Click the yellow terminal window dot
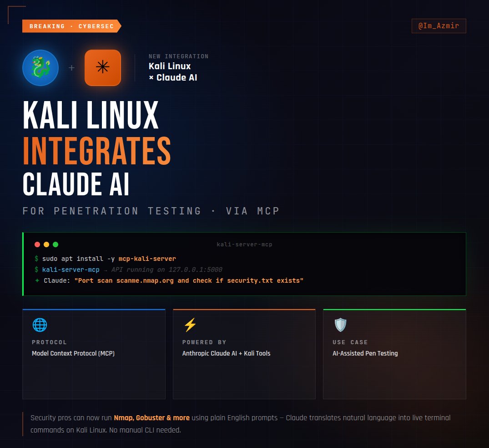The height and width of the screenshot is (448, 489). [46, 244]
